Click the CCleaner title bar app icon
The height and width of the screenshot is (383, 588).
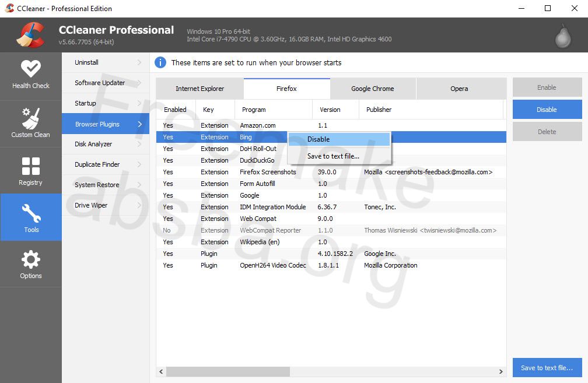(9, 8)
